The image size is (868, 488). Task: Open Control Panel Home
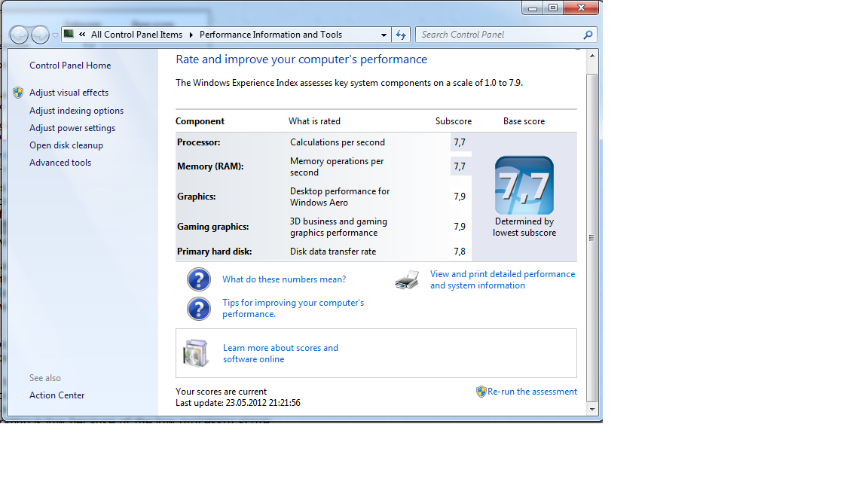tap(70, 66)
